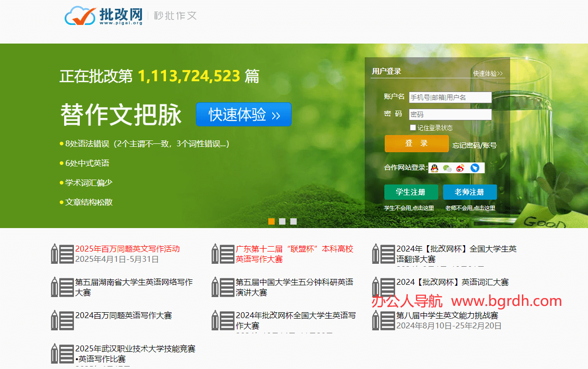588x369 pixels.
Task: Select the first orange carousel dot
Action: tap(272, 222)
